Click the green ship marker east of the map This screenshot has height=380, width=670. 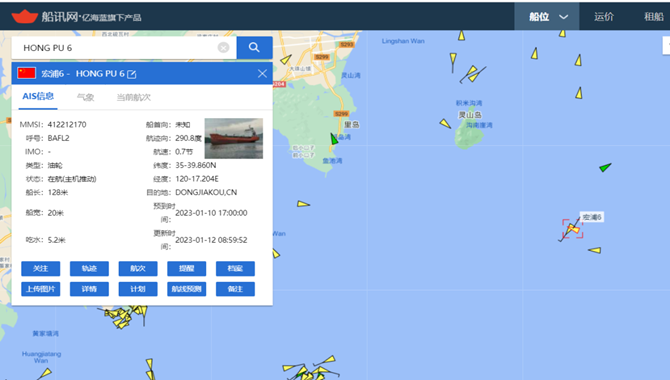tap(605, 167)
